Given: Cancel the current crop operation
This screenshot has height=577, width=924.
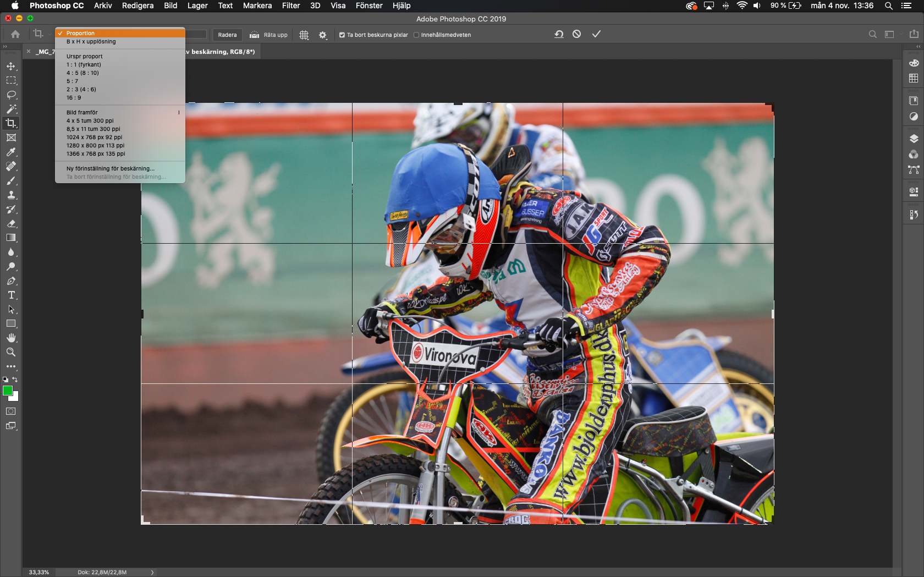Looking at the screenshot, I should [x=576, y=34].
